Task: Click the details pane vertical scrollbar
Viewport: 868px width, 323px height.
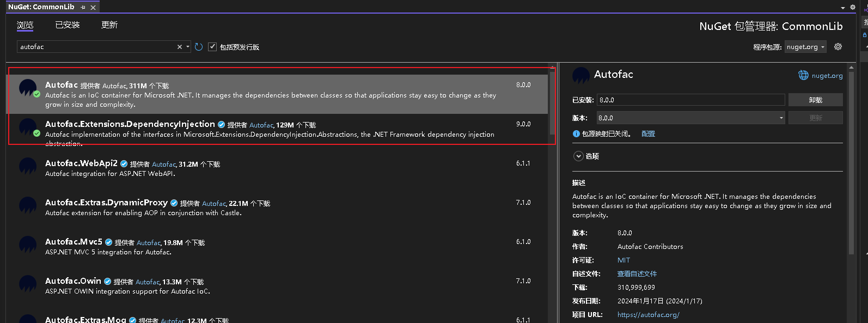Action: point(852,162)
